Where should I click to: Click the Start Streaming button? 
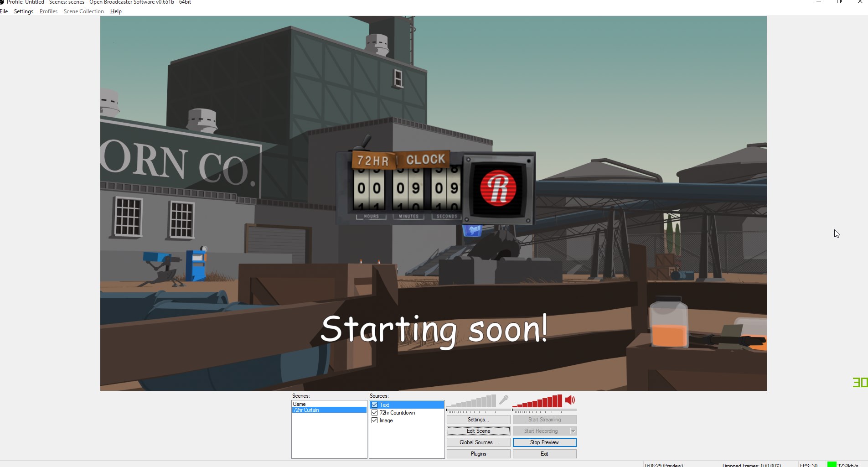544,420
